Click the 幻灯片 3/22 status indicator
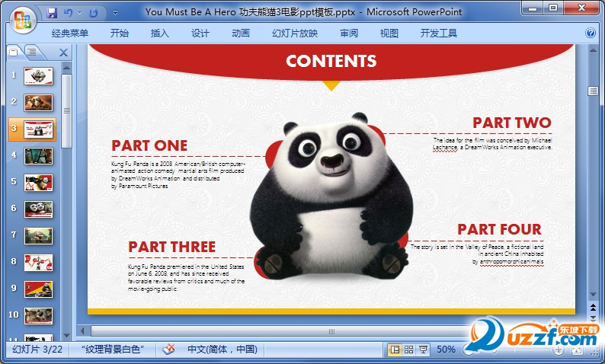Image resolution: width=605 pixels, height=364 pixels. click(37, 350)
